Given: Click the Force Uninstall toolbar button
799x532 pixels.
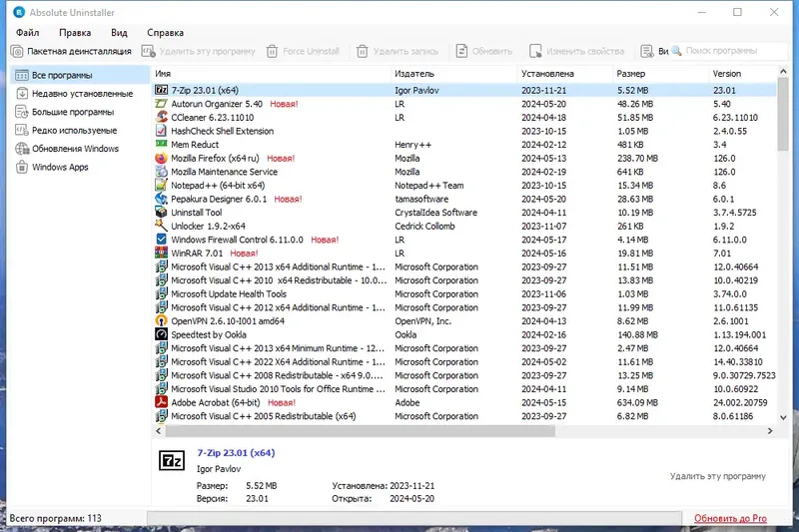Looking at the screenshot, I should 303,52.
